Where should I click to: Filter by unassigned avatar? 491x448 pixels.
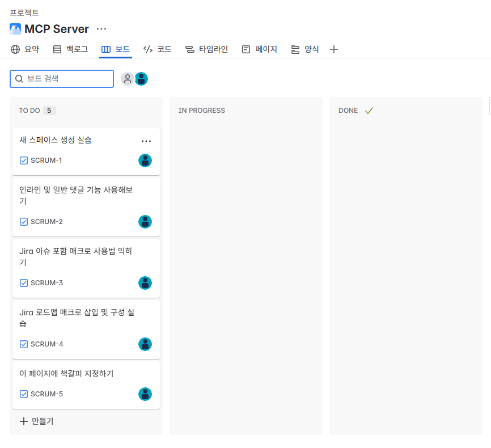pos(128,79)
